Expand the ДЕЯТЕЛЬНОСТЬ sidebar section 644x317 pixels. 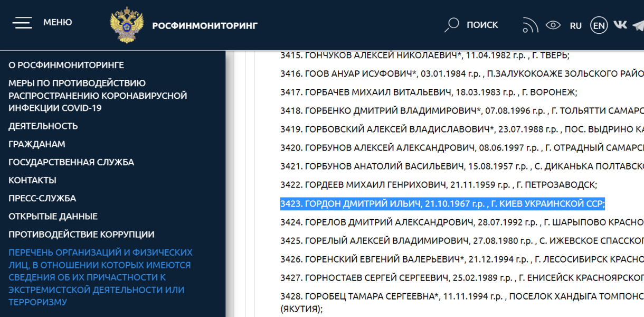point(43,126)
